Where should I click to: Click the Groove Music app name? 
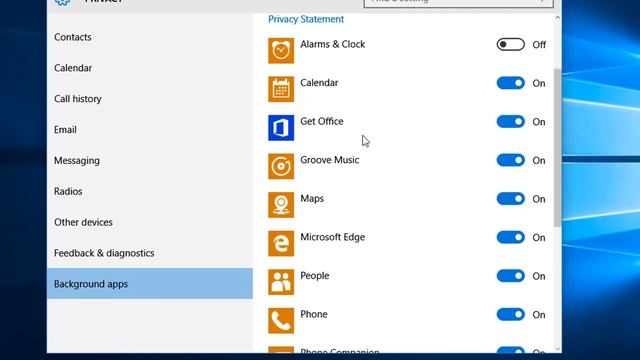pos(330,160)
